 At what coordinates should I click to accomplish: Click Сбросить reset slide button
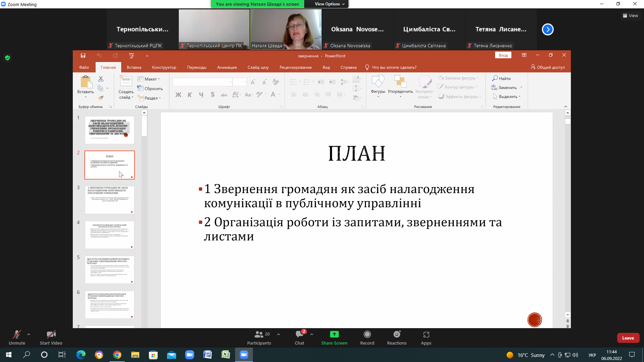pos(150,88)
